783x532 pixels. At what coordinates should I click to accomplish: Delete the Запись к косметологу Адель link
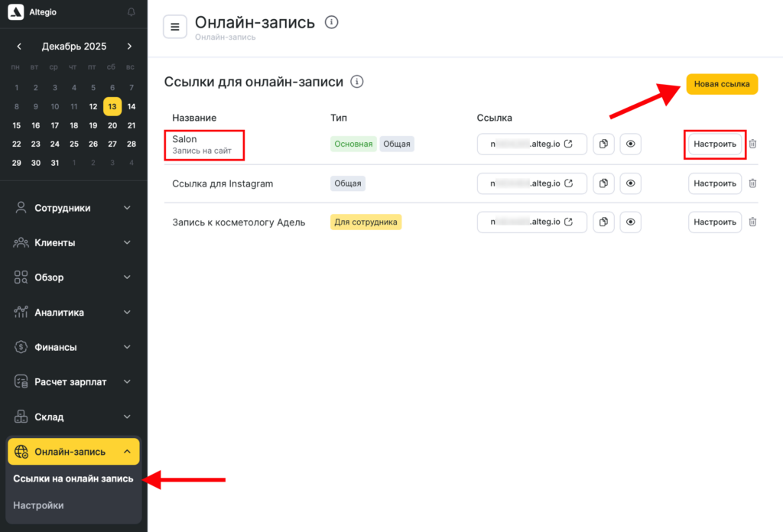coord(752,222)
